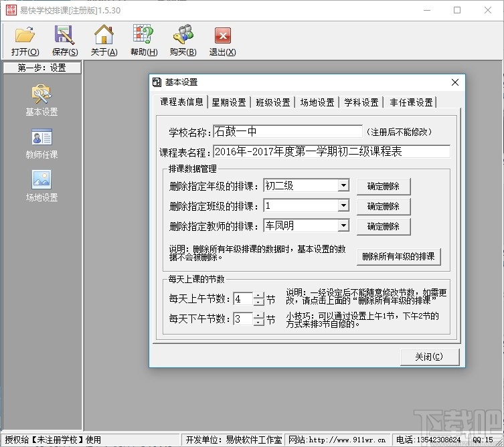Image resolution: width=504 pixels, height=447 pixels.
Task: Click the app logo in title bar
Action: (x=11, y=10)
